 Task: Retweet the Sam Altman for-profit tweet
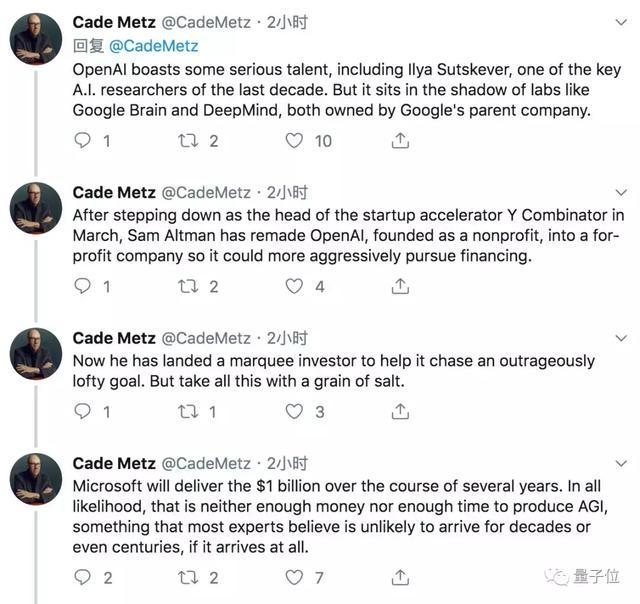pos(187,287)
